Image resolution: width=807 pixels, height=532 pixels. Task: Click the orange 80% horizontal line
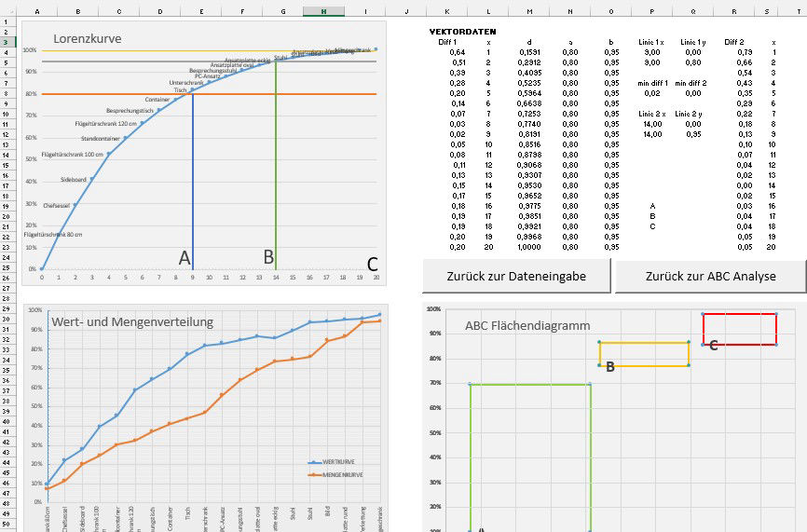pyautogui.click(x=112, y=93)
